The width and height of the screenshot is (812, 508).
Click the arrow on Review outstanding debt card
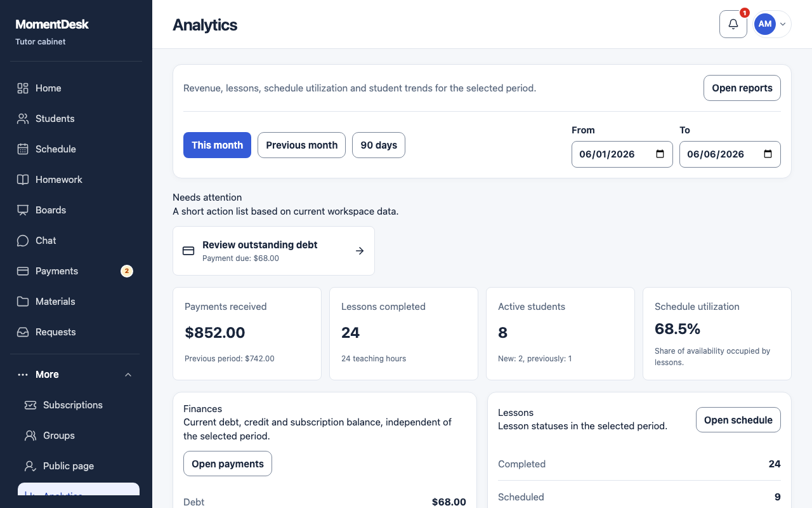tap(360, 251)
